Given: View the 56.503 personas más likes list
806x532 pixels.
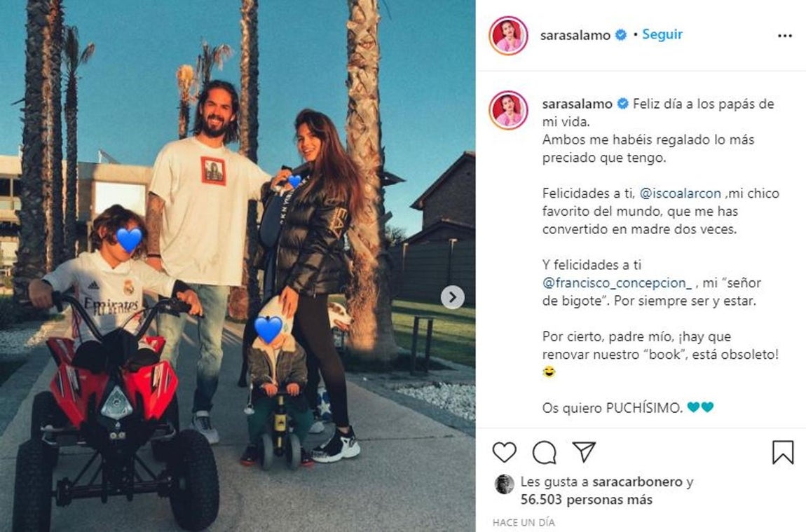Looking at the screenshot, I should pyautogui.click(x=586, y=500).
